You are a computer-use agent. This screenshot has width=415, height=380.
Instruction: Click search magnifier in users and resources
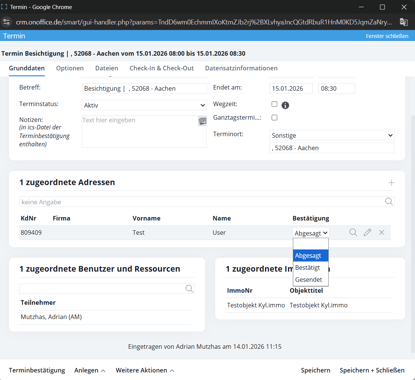tap(189, 289)
